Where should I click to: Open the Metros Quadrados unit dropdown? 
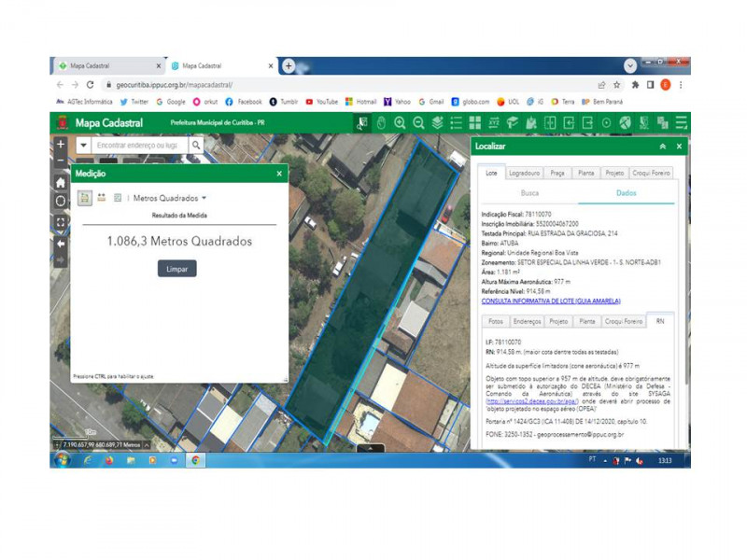click(x=170, y=198)
